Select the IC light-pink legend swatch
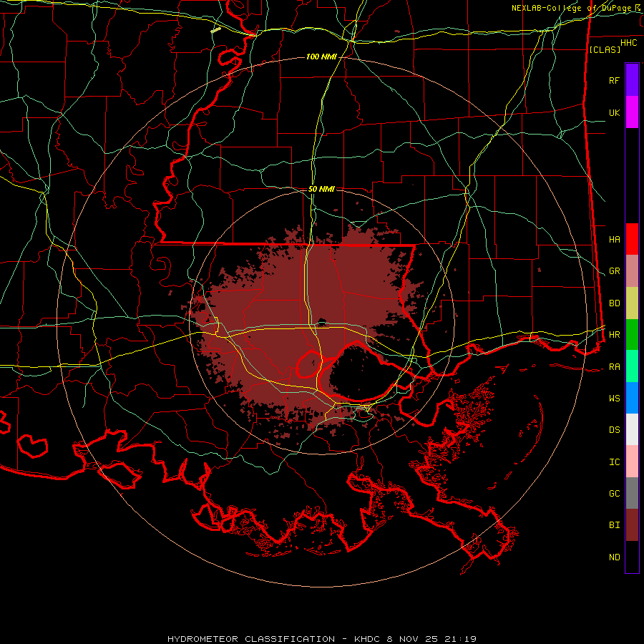644x644 pixels. click(x=632, y=462)
